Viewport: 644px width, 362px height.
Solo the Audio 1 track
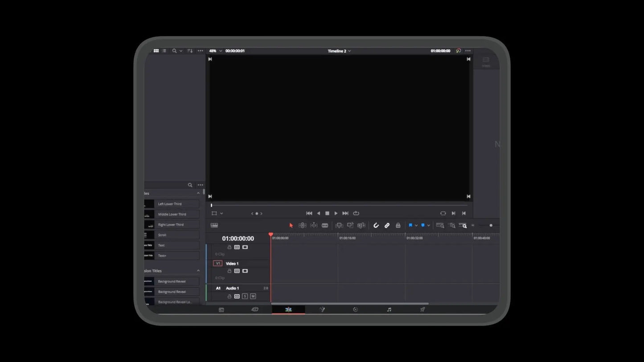click(245, 297)
